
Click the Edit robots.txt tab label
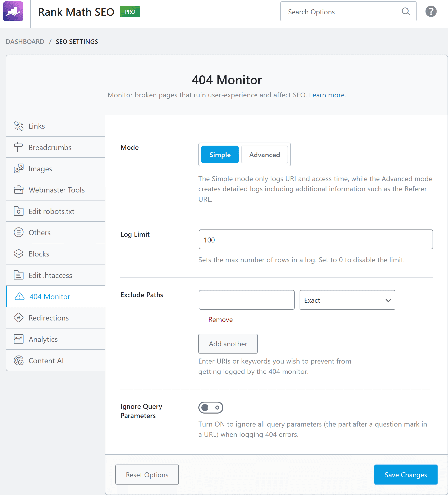coord(51,211)
